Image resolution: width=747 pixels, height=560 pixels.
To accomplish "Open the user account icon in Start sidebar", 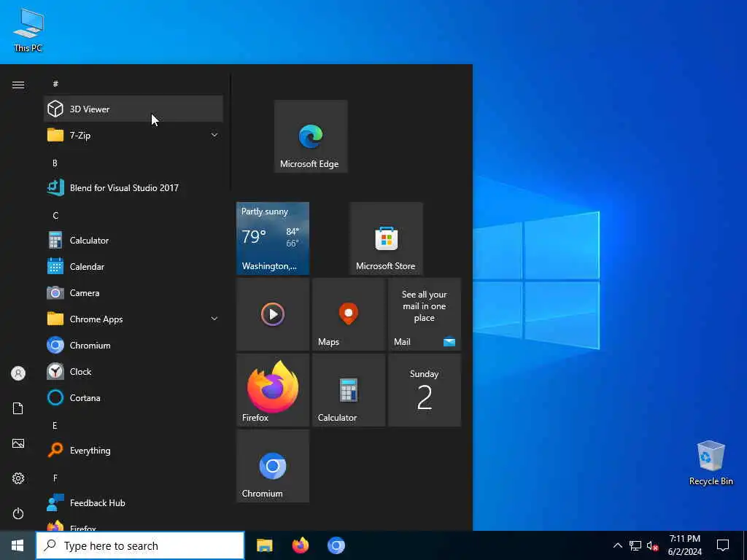I will [x=18, y=373].
